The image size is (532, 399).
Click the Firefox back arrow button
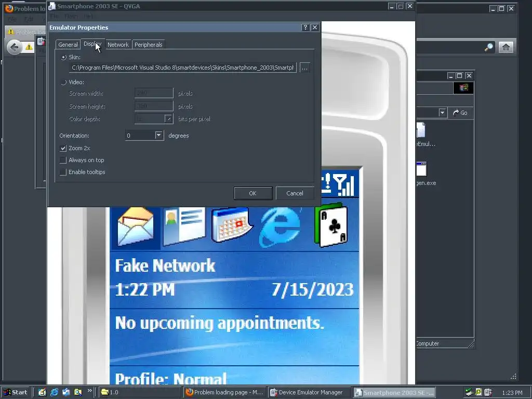click(14, 47)
